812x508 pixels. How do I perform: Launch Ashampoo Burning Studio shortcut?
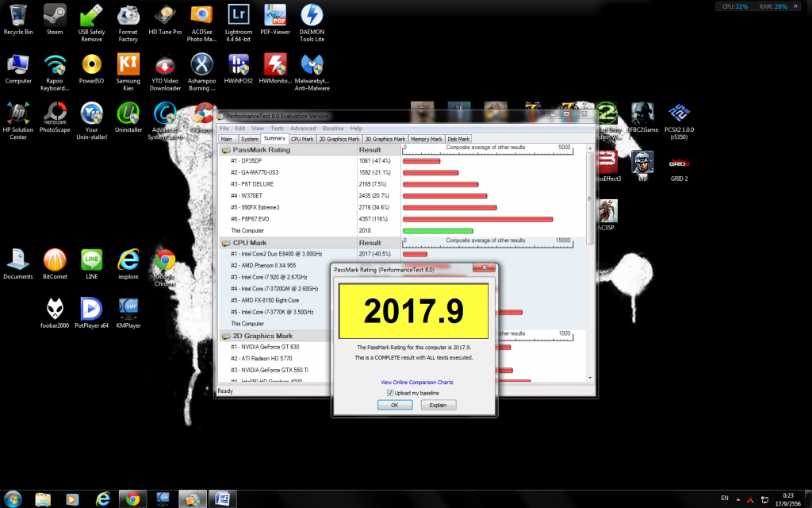201,72
